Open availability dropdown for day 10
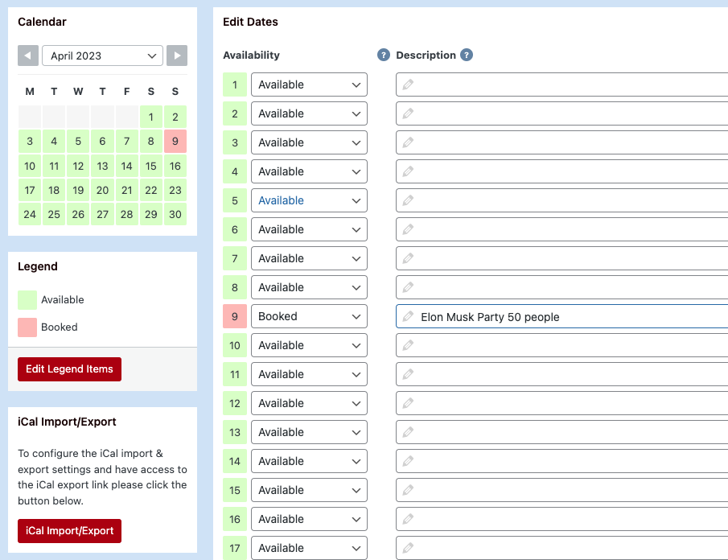The height and width of the screenshot is (560, 728). [x=309, y=345]
